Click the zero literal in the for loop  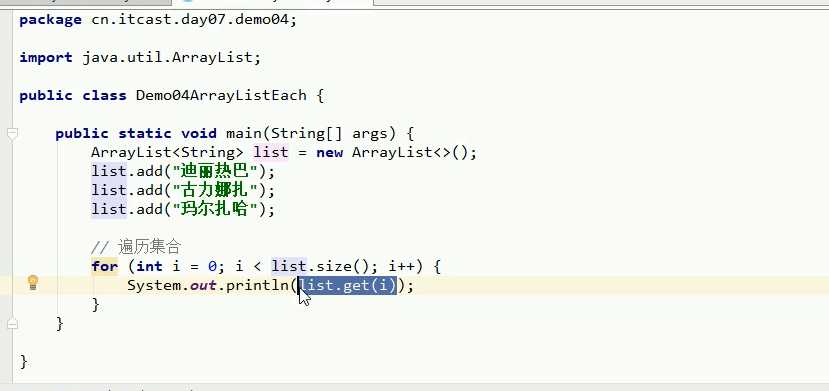213,266
